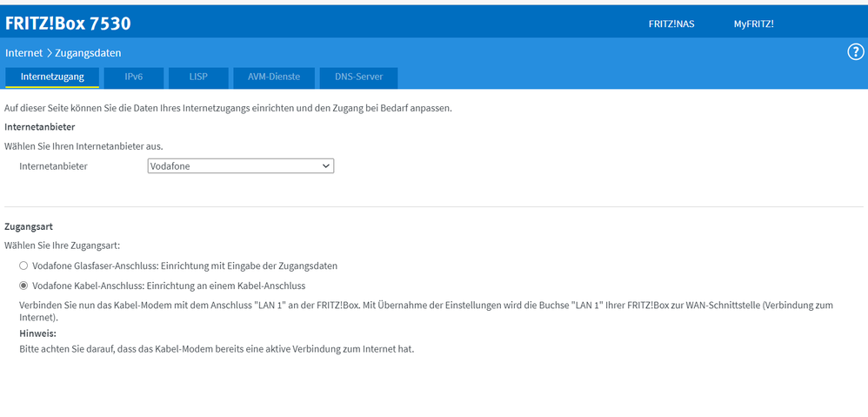Click the Internet breadcrumb link
Viewport: 868px width, 417px height.
[23, 53]
